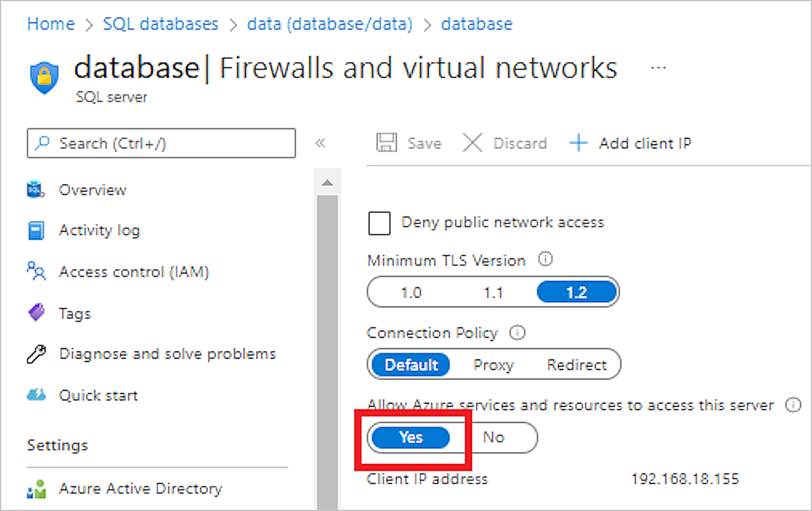Click the Tags purple tag icon
Image resolution: width=812 pixels, height=511 pixels.
click(x=36, y=312)
